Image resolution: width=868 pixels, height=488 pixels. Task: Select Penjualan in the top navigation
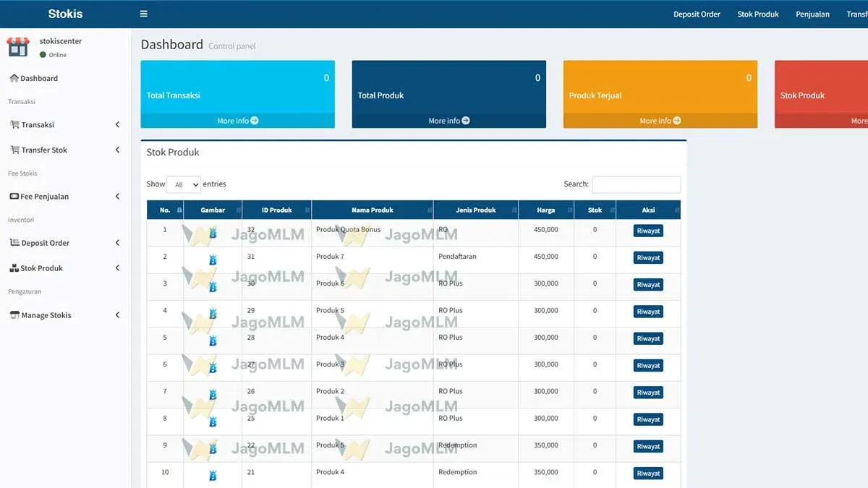coord(812,14)
